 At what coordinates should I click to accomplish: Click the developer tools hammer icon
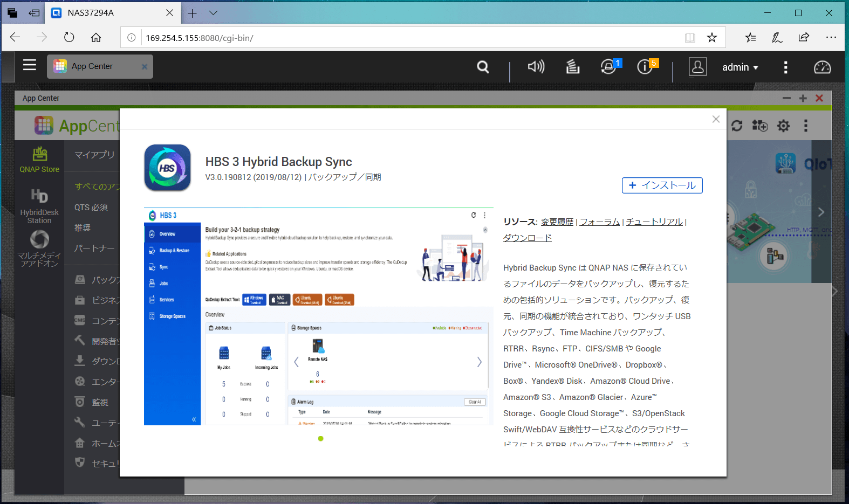[80, 340]
